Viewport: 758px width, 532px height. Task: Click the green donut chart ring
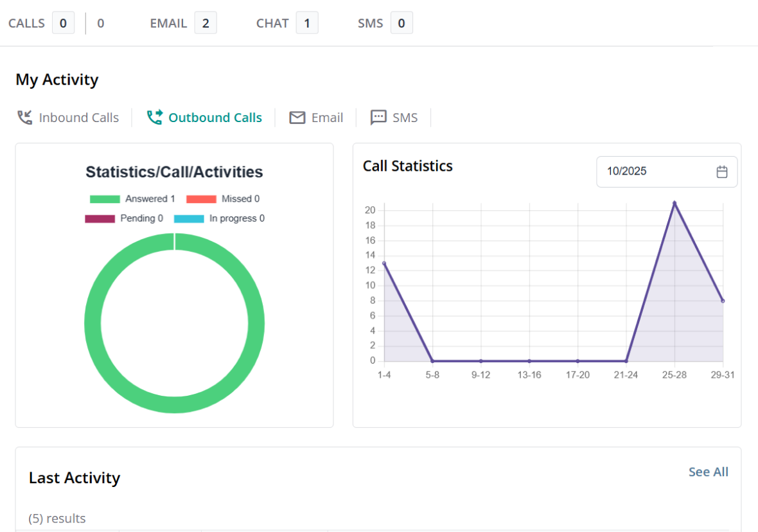pos(93,323)
